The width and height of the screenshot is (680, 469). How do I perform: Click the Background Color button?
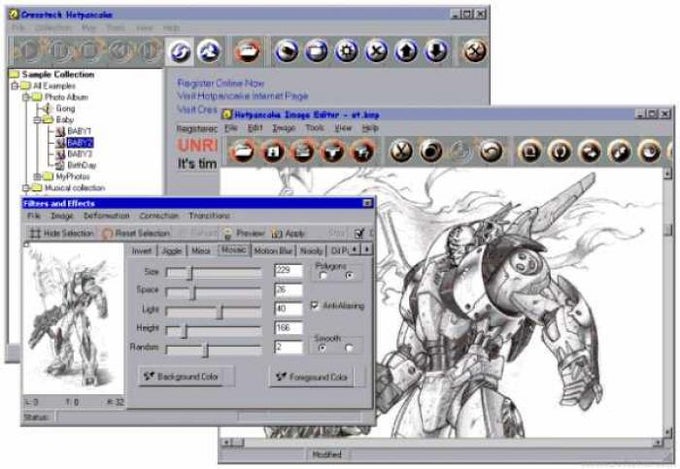(186, 377)
